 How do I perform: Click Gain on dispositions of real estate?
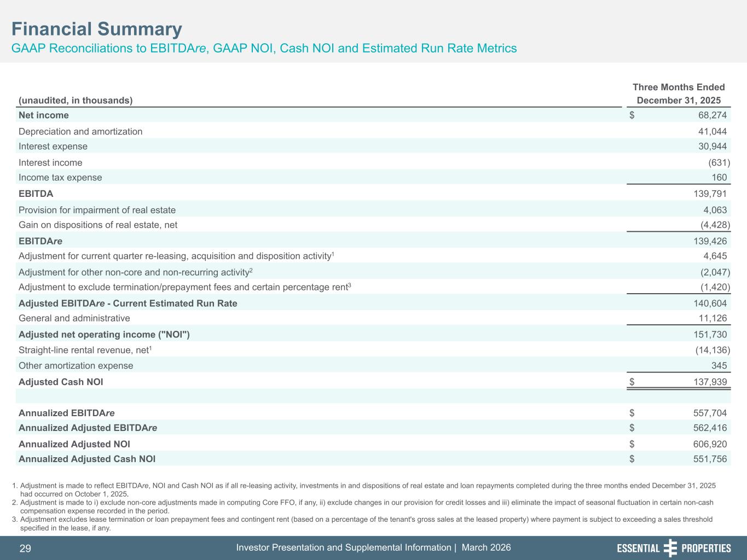pos(98,225)
